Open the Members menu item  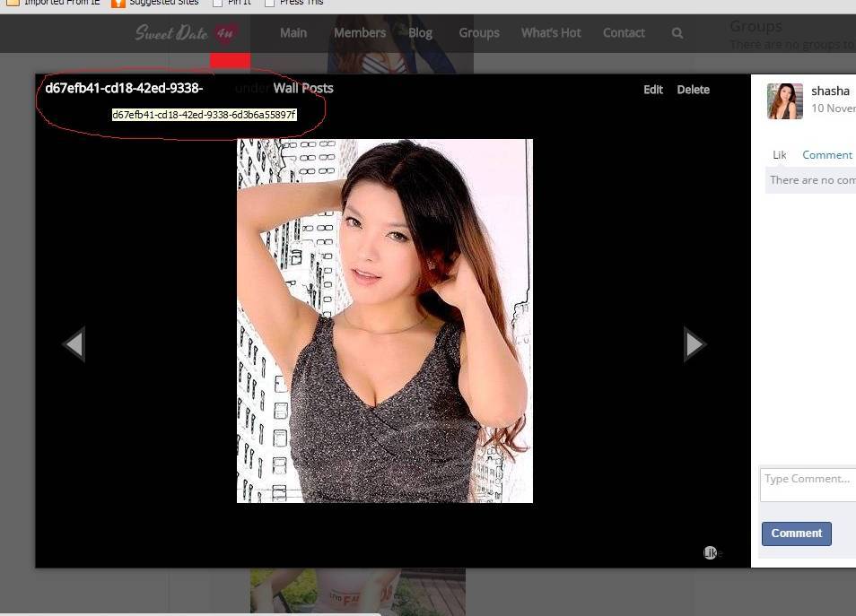click(360, 33)
